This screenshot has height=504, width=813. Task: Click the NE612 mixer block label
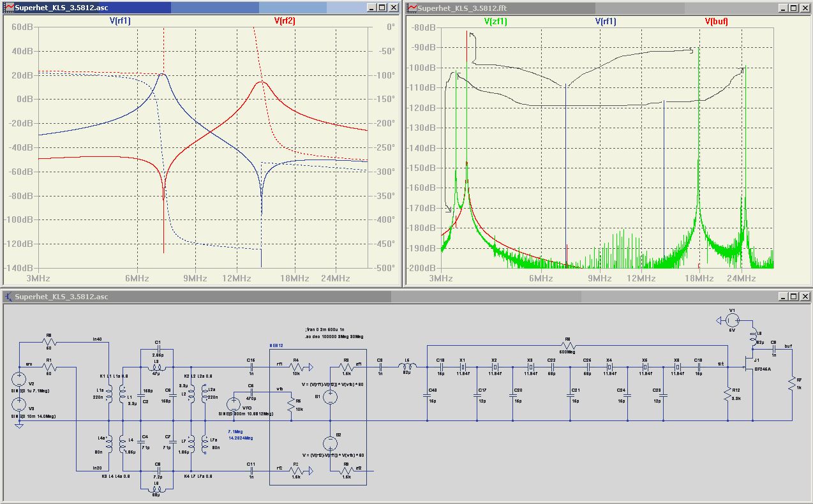(x=276, y=345)
